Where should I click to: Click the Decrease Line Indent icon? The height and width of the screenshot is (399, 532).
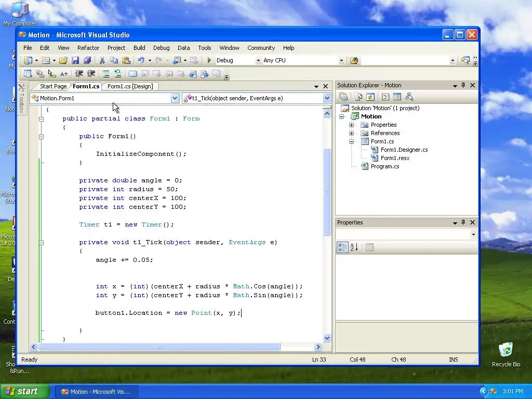tap(79, 74)
